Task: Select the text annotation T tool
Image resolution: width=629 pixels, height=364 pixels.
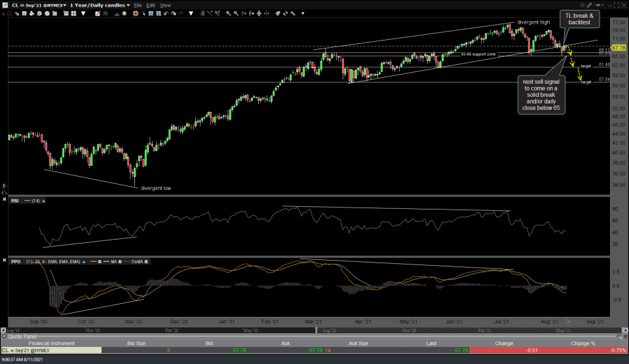Action: point(151,14)
